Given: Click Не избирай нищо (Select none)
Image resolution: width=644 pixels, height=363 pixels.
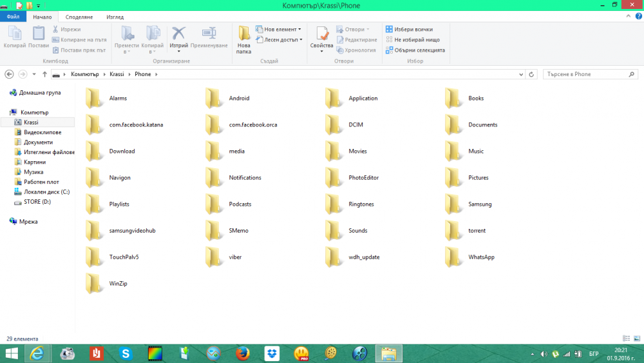Looking at the screenshot, I should (413, 40).
